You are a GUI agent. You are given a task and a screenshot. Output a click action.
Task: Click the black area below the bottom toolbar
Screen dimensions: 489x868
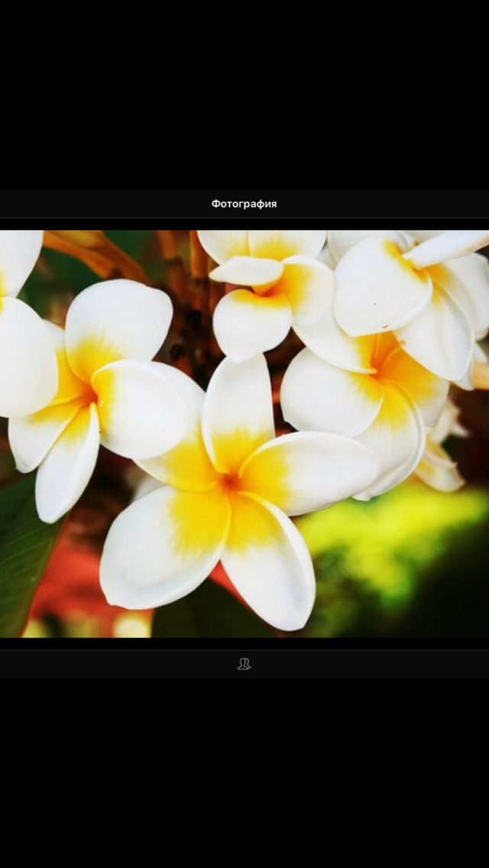pyautogui.click(x=244, y=772)
